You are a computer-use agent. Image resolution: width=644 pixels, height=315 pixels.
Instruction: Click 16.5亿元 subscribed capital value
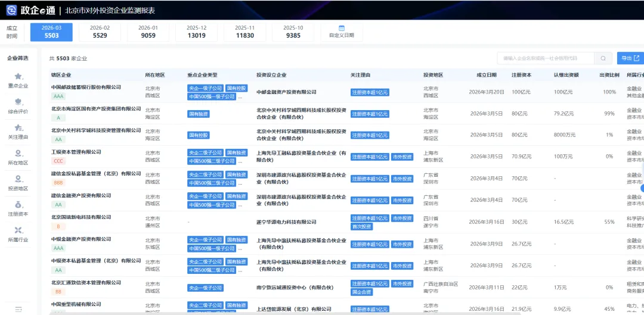point(563,222)
